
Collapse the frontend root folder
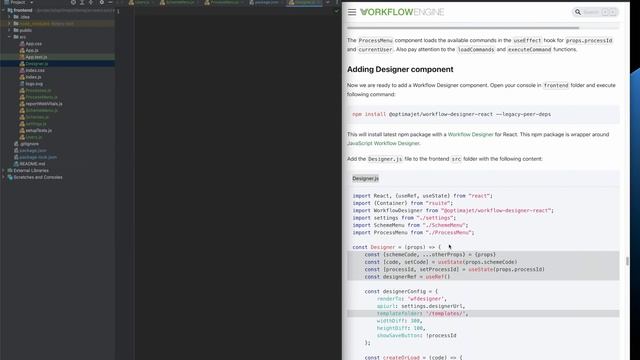point(4,10)
